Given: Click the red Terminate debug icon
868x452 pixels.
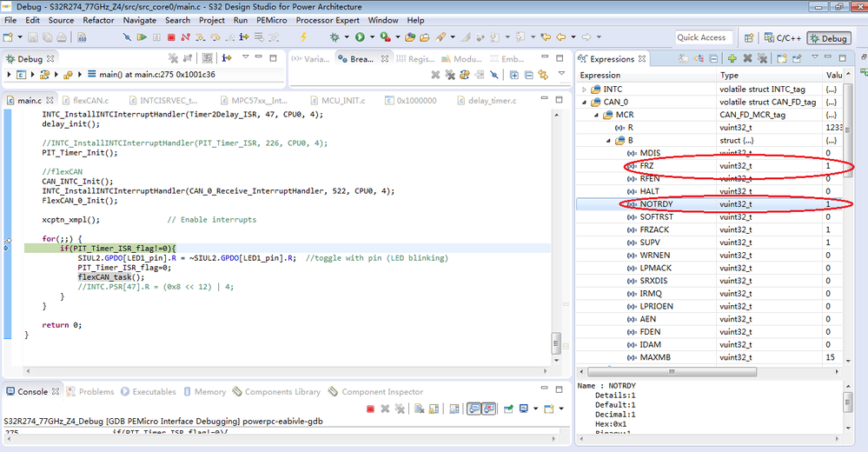Looking at the screenshot, I should click(x=171, y=37).
